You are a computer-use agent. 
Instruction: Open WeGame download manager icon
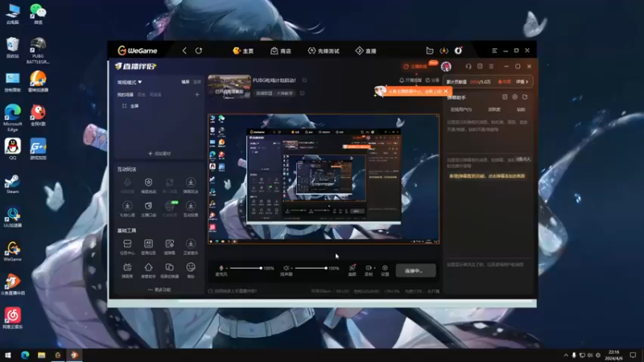click(444, 51)
